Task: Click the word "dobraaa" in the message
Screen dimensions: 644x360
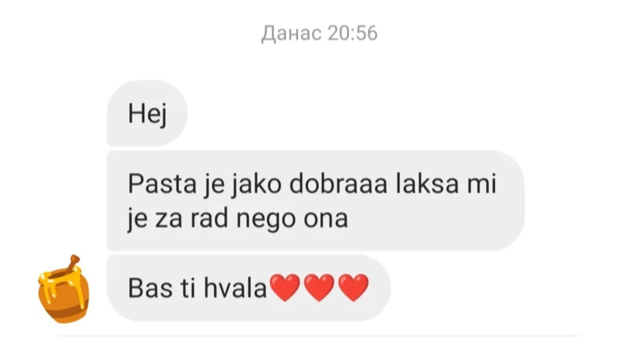Action: 339,184
